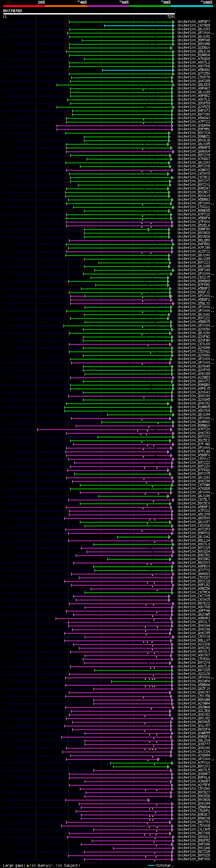This screenshot has height=868, width=216.
Task: Open hit UniRef100_A5B492
Action: [194, 70]
